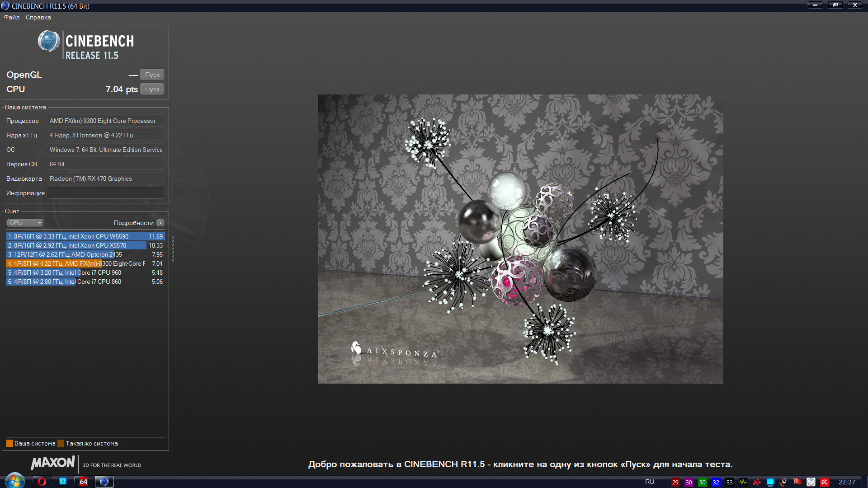Select the AMD FX-8300 ranking row

coord(85,263)
